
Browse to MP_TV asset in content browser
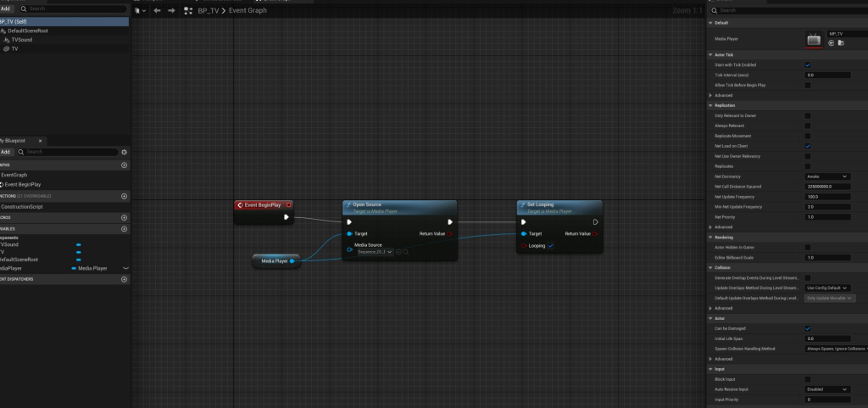coord(840,42)
